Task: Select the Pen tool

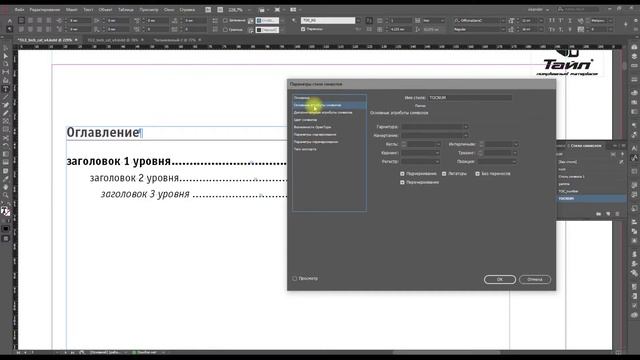Action: click(x=6, y=105)
